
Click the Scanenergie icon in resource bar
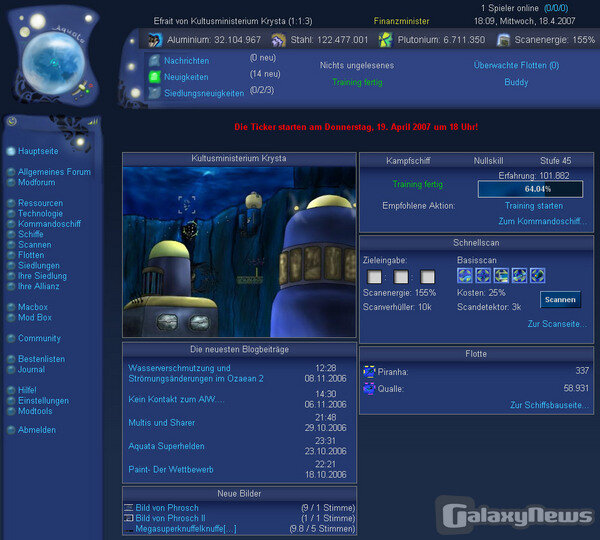pyautogui.click(x=503, y=40)
